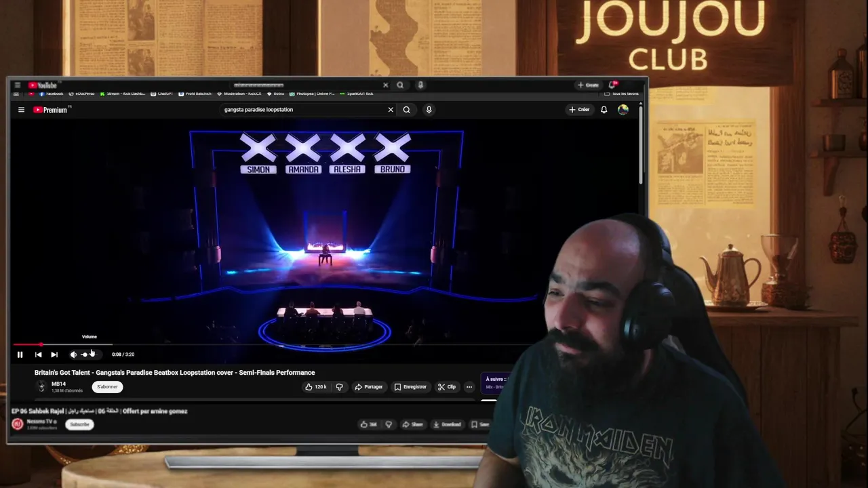Click Subscribe next to Nessma TV
This screenshot has width=868, height=488.
tap(79, 424)
